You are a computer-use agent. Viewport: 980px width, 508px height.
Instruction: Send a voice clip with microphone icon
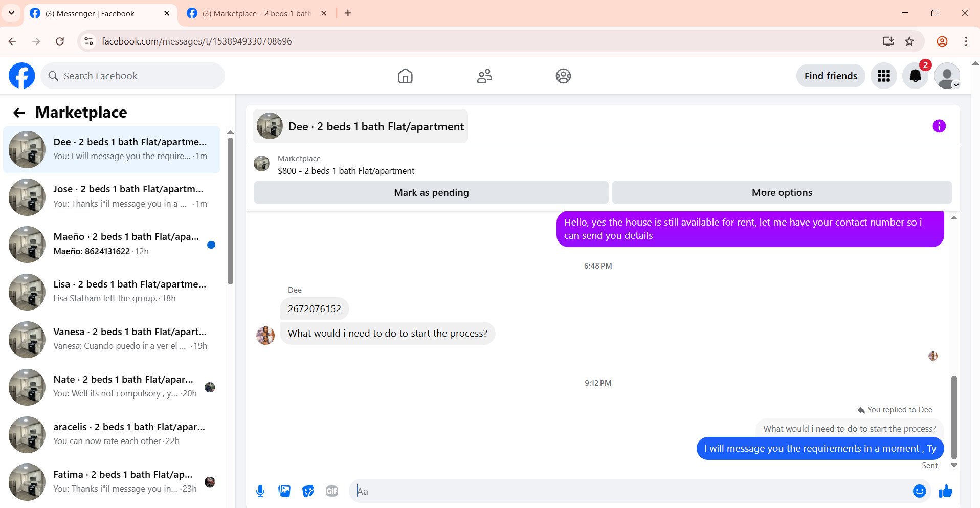click(x=260, y=491)
